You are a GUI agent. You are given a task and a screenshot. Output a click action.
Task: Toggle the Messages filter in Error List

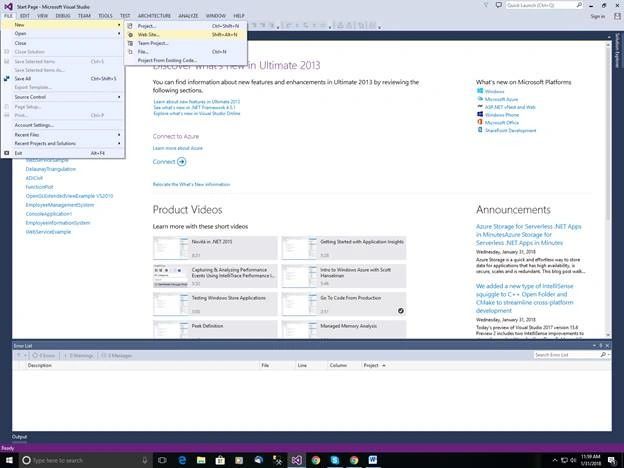[x=117, y=355]
